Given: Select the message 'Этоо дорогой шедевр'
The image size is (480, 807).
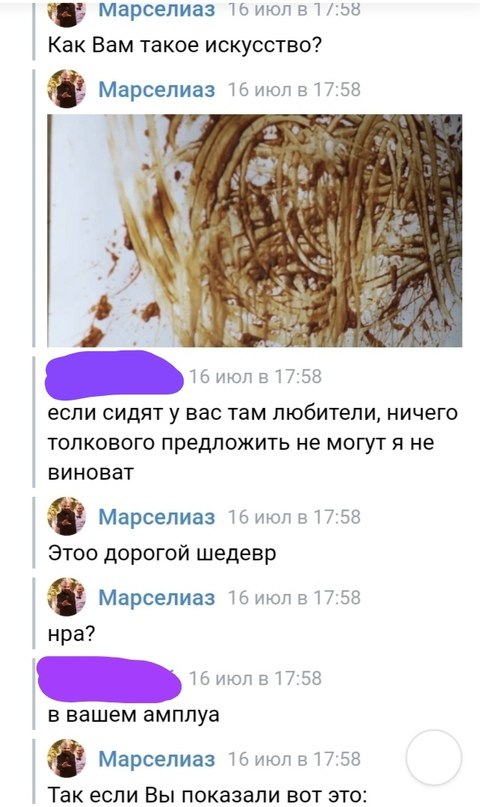Looking at the screenshot, I should 162,553.
